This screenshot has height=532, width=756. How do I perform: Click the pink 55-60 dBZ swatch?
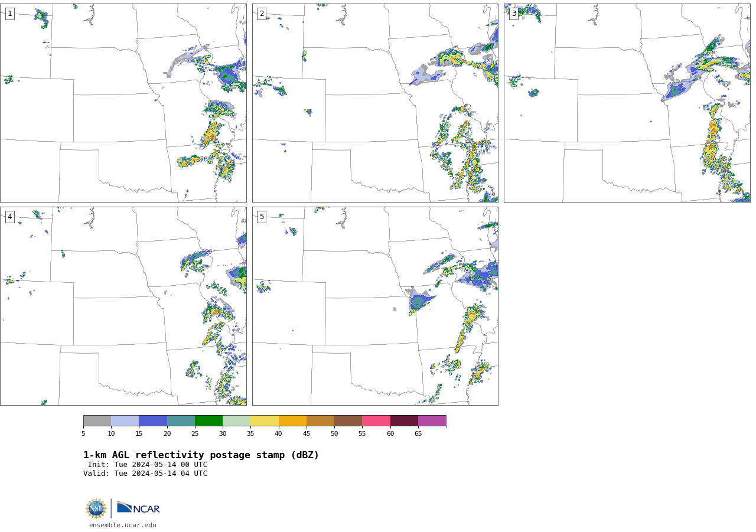point(376,420)
